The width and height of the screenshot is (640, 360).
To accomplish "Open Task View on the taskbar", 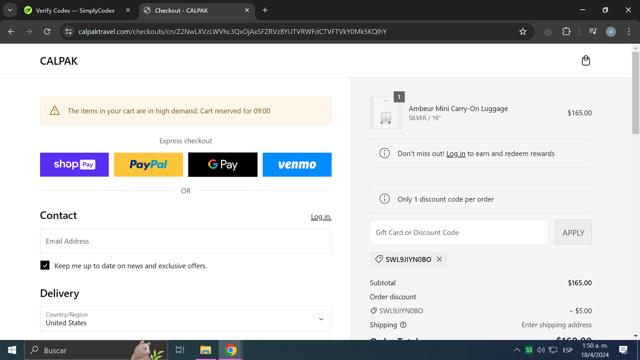I will [180, 350].
